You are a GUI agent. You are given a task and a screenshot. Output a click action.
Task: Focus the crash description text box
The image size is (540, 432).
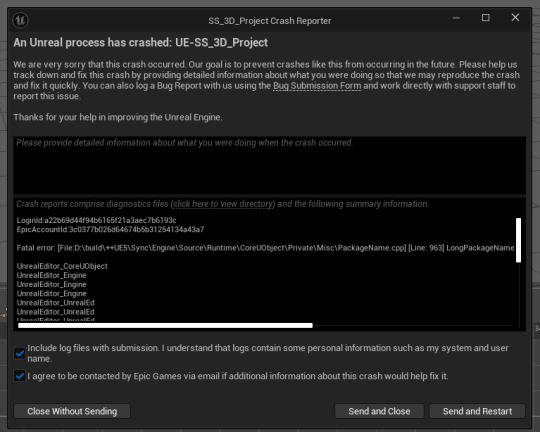tap(269, 165)
